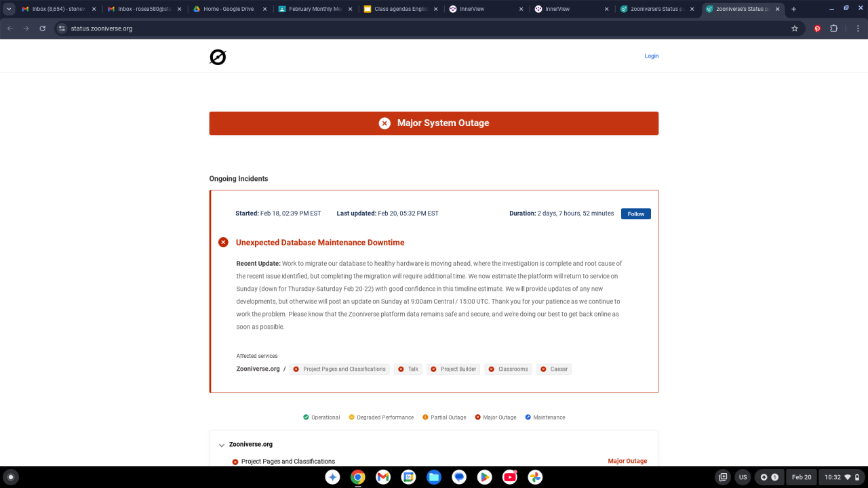
Task: Open the ChromeOS launcher button
Action: (10, 477)
